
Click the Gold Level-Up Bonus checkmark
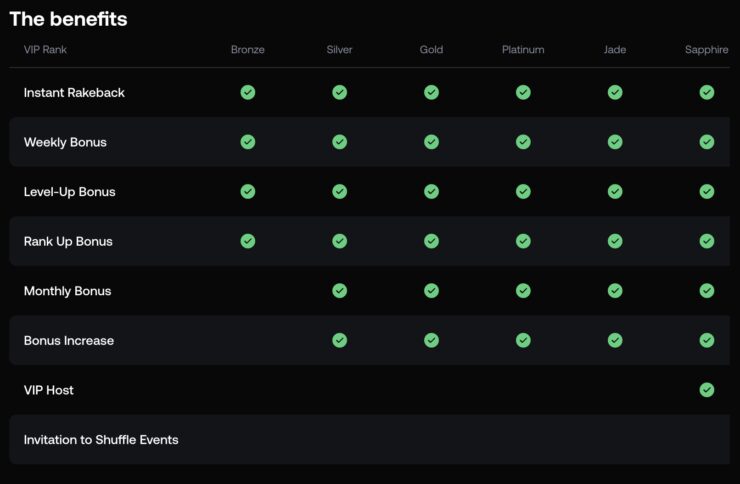click(431, 191)
